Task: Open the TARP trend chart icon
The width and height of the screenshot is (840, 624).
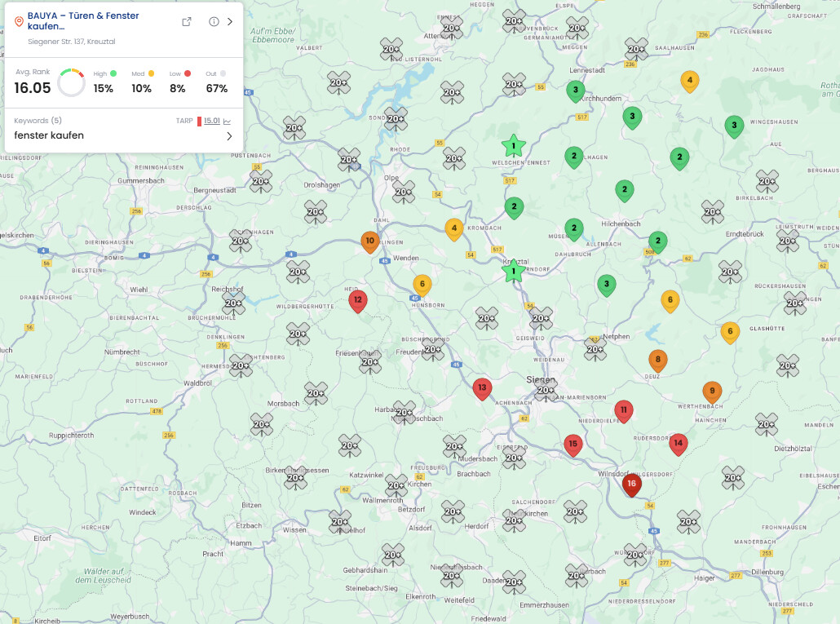Action: [x=228, y=122]
